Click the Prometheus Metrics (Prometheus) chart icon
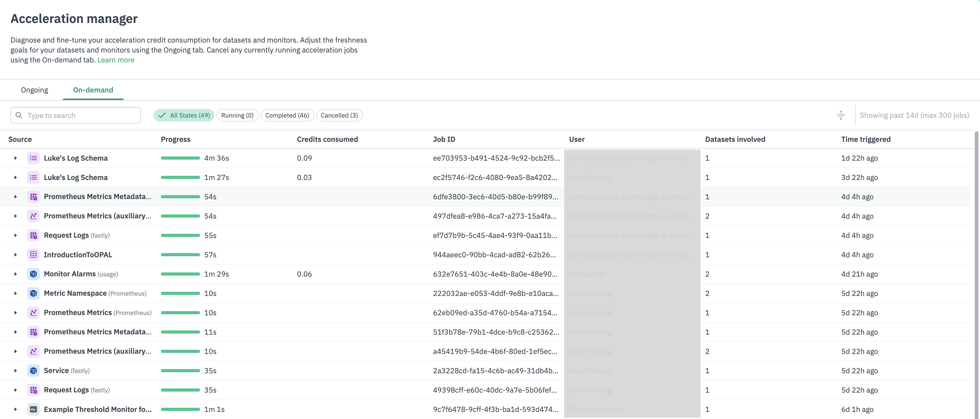This screenshot has height=419, width=980. coord(33,312)
